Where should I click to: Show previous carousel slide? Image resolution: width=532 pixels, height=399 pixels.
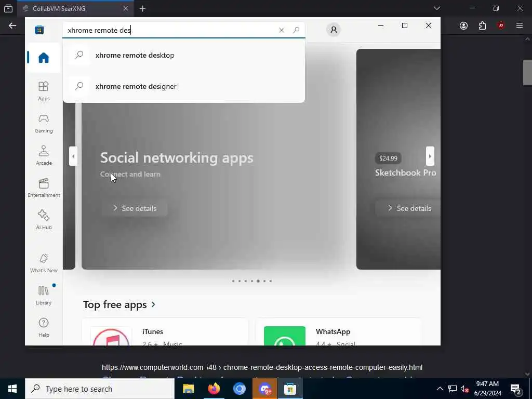click(x=73, y=156)
